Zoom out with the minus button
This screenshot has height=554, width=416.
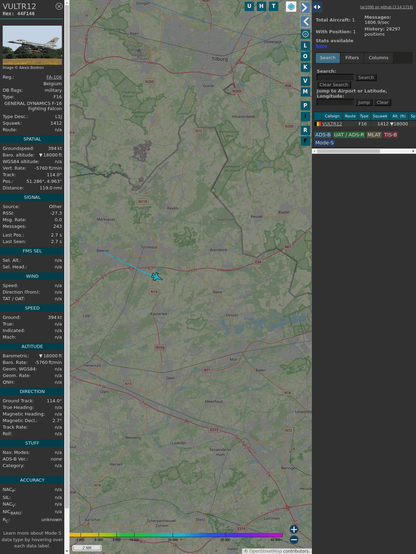[294, 540]
